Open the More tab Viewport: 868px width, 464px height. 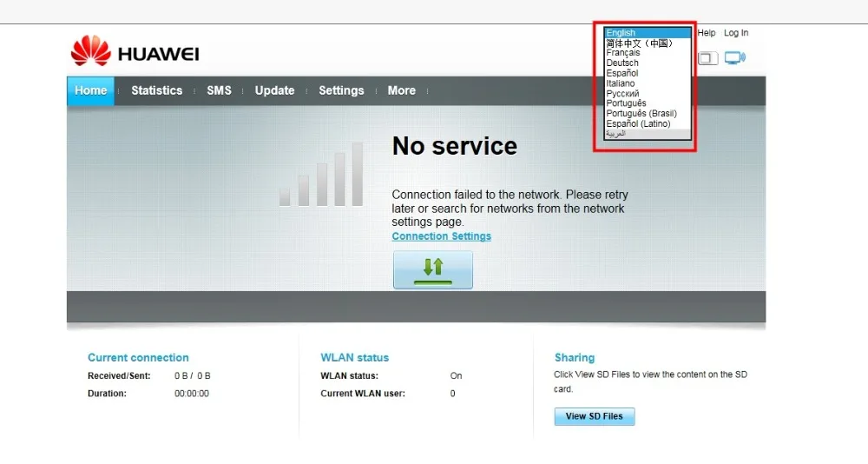coord(402,90)
